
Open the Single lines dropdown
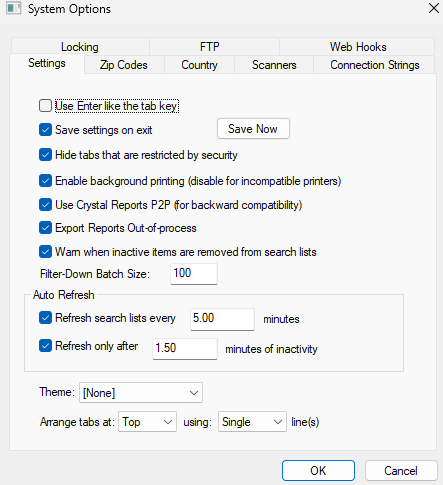coord(252,422)
